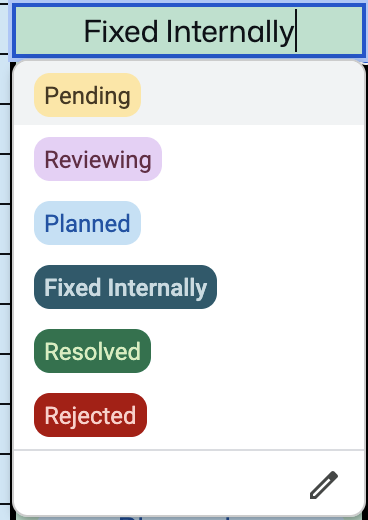This screenshot has width=368, height=520.
Task: Click the partially visible cell below the dropdown
Action: click(x=189, y=518)
